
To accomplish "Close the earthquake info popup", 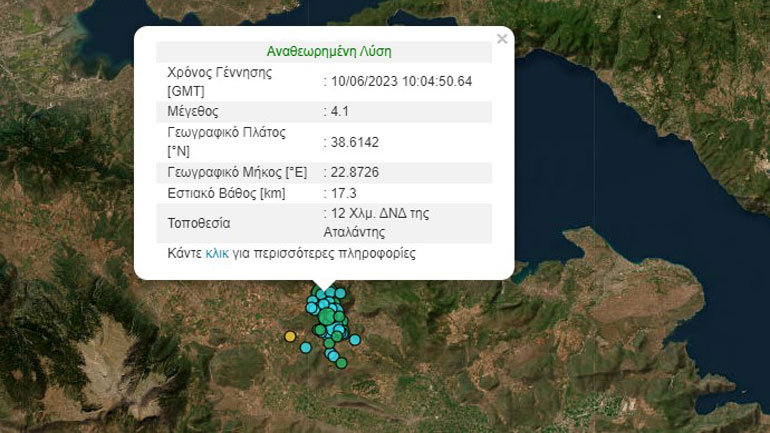I will tap(501, 39).
